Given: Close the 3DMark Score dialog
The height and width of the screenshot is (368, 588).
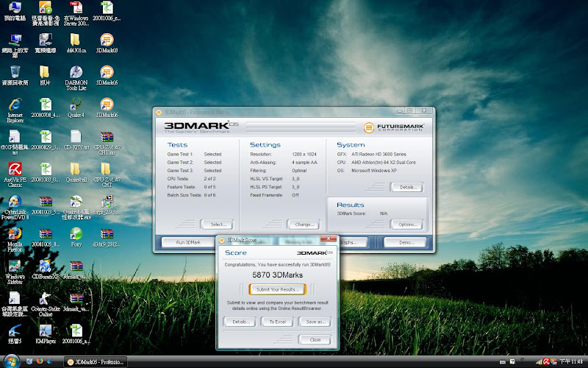Looking at the screenshot, I should click(315, 339).
